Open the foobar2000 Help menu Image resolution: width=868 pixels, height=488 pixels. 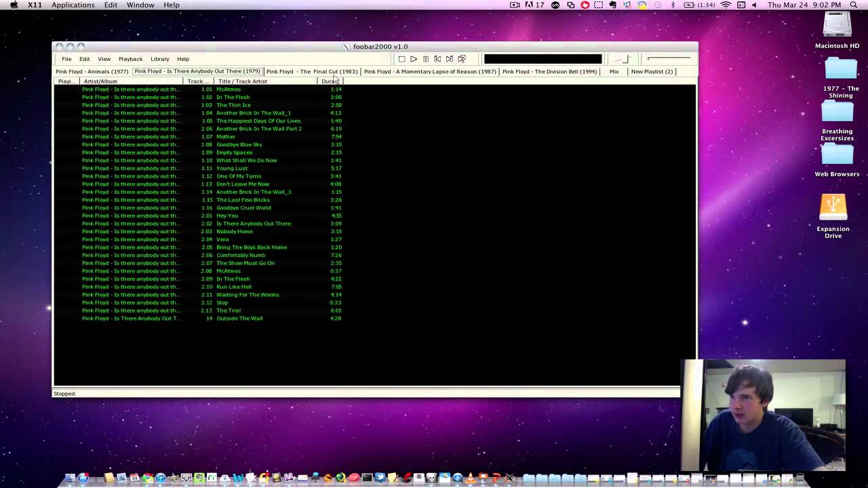click(x=183, y=59)
